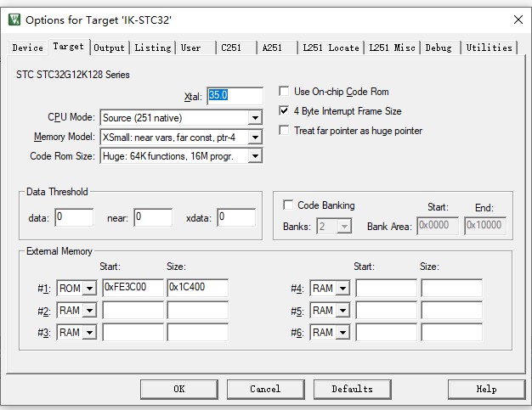This screenshot has height=410, width=532.
Task: Switch to the Device tab
Action: 28,48
